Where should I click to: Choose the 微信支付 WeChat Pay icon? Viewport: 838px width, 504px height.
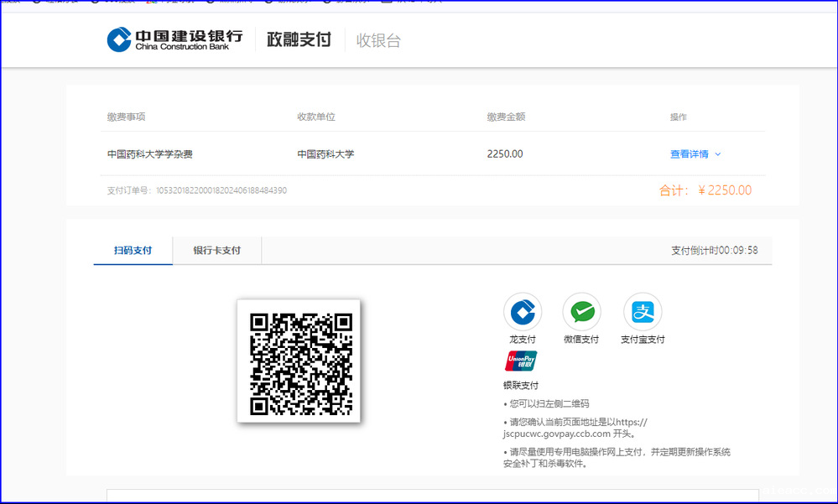click(581, 313)
